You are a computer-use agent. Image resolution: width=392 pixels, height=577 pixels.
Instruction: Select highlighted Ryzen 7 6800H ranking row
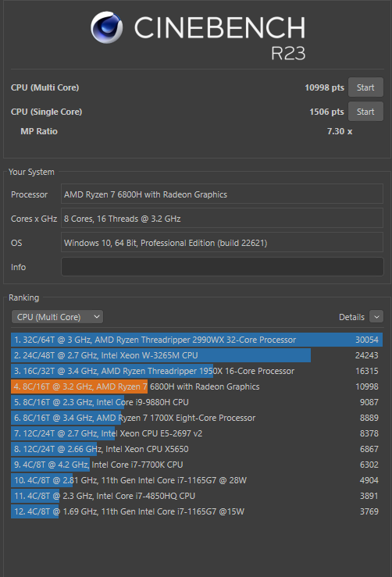(197, 386)
